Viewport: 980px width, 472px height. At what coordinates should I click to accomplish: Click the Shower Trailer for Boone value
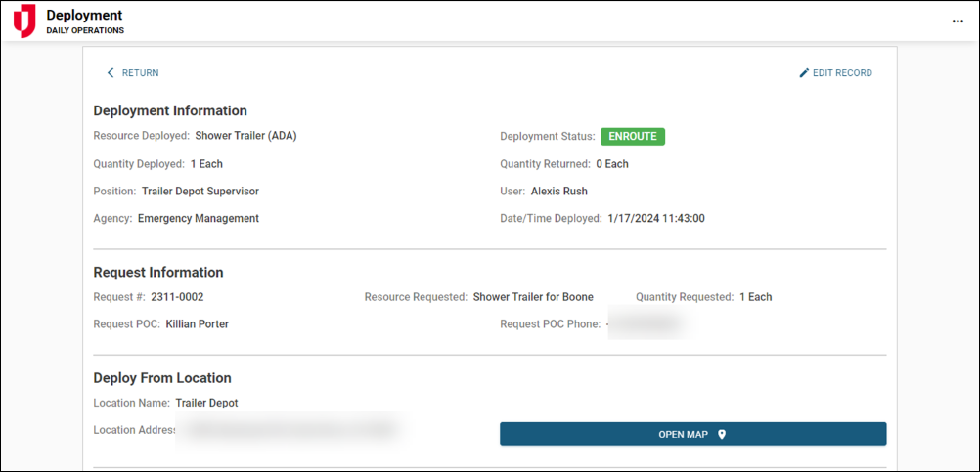point(533,297)
